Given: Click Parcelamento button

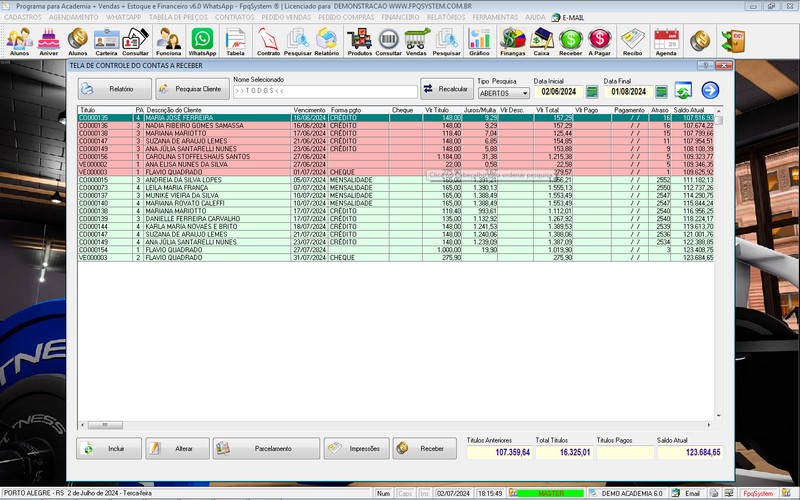Looking at the screenshot, I should point(266,448).
